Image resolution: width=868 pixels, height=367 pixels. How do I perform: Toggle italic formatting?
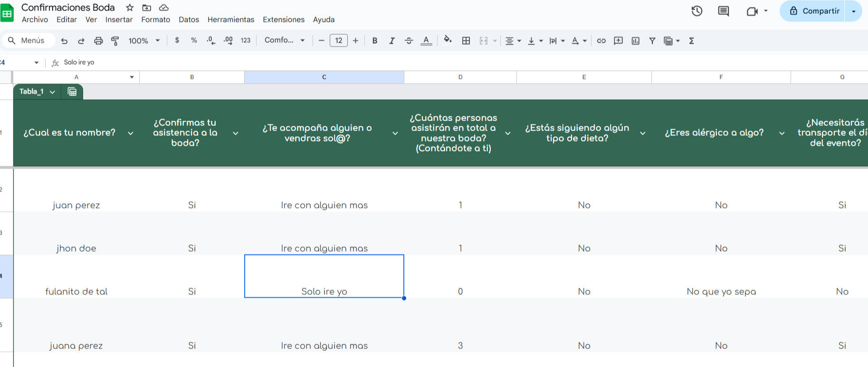click(x=391, y=41)
